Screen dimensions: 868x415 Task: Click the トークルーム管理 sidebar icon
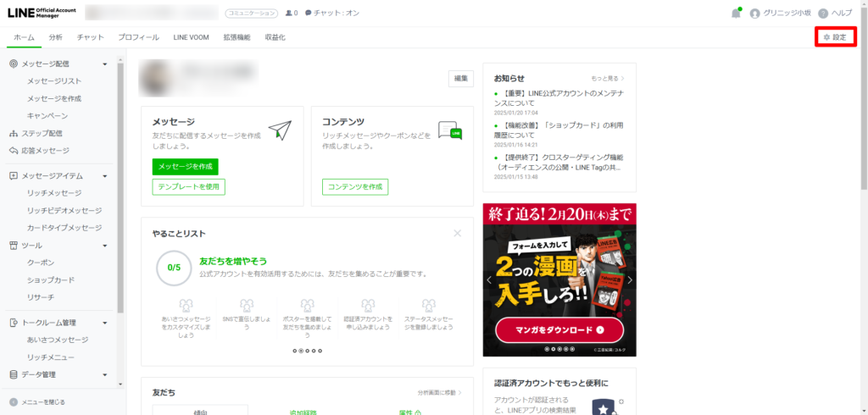[14, 323]
